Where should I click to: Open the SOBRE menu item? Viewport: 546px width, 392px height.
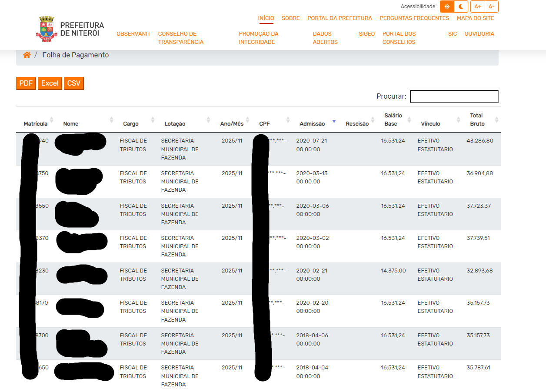coord(290,18)
